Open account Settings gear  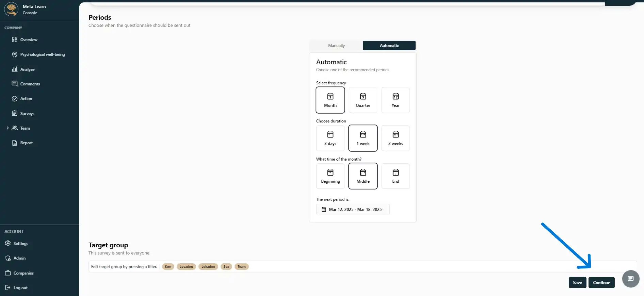click(8, 244)
